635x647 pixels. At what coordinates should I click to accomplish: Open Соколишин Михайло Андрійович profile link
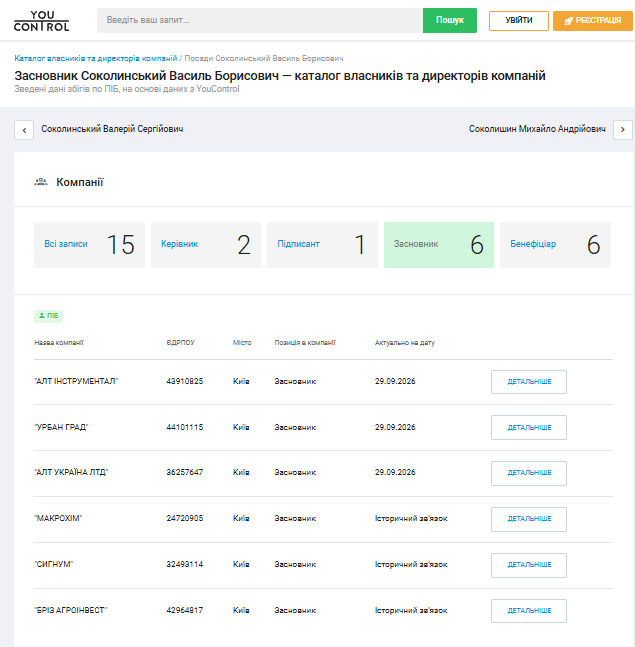pyautogui.click(x=537, y=129)
